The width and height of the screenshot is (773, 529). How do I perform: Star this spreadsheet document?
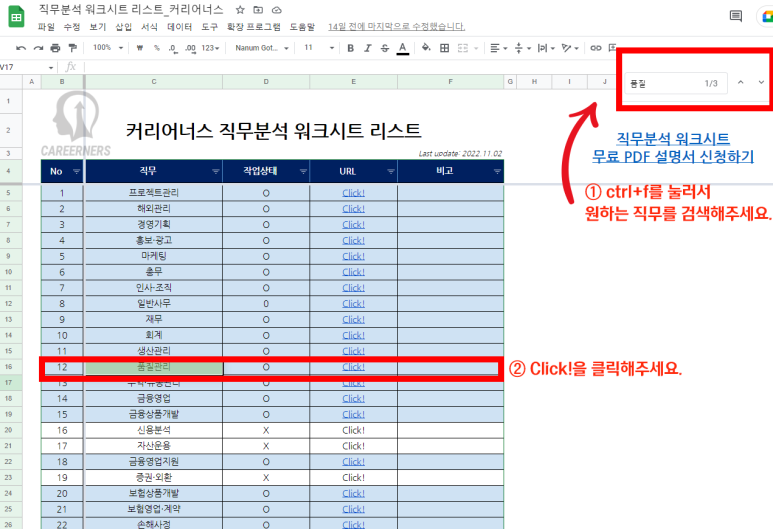(x=240, y=10)
